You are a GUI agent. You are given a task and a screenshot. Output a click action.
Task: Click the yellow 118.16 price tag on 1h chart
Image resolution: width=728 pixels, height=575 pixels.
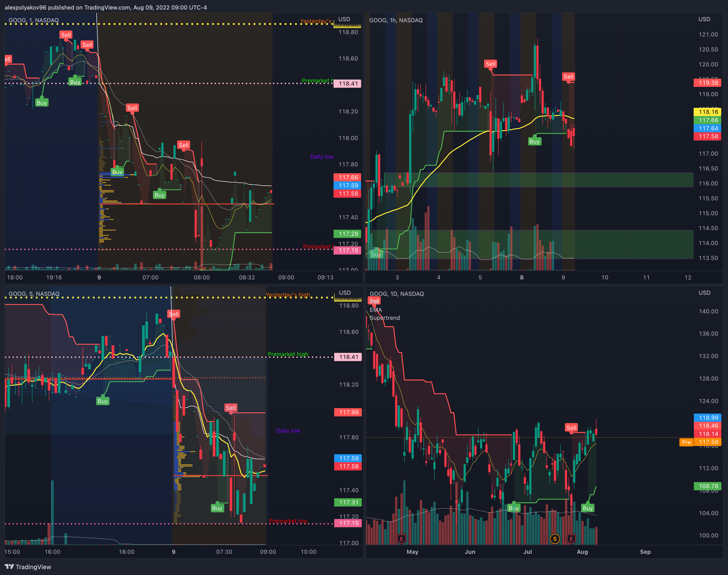pyautogui.click(x=707, y=112)
